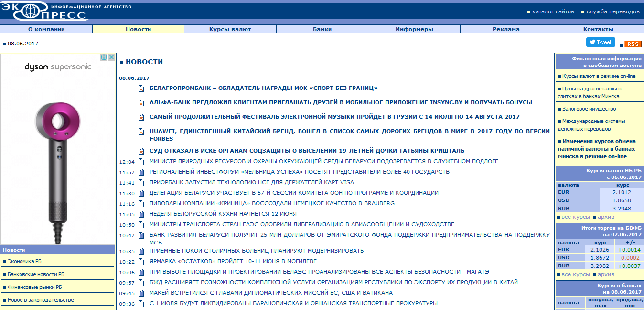Click RUB change +0.0037 in БВФБ table

(629, 266)
